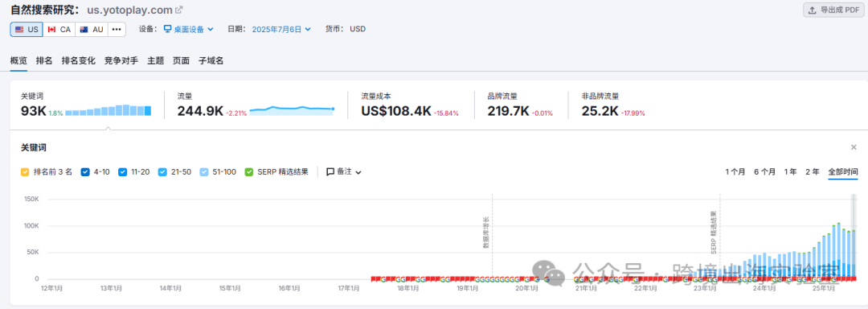The width and height of the screenshot is (868, 309).
Task: Click the -17.99% non-branded change figure
Action: 633,113
